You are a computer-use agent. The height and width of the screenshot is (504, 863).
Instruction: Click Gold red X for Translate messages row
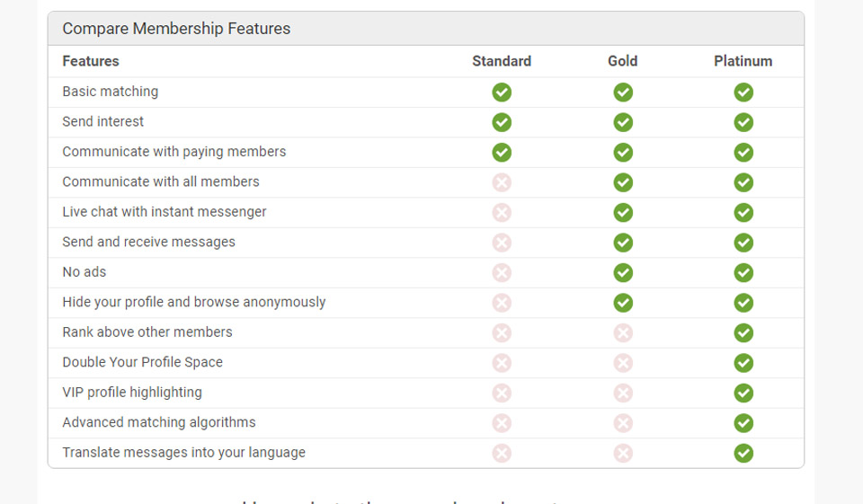(623, 454)
